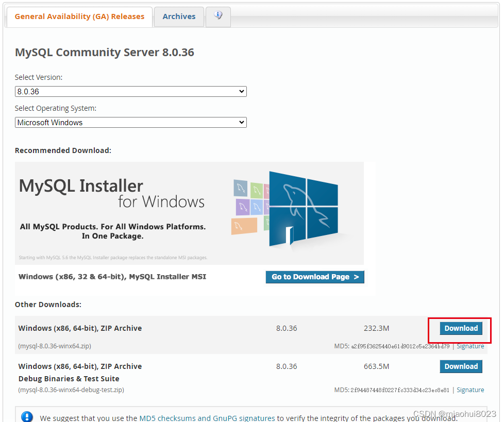This screenshot has height=422, width=504.
Task: Open Signature link for mysql-8.0.36-winx64.zip
Action: click(x=471, y=346)
